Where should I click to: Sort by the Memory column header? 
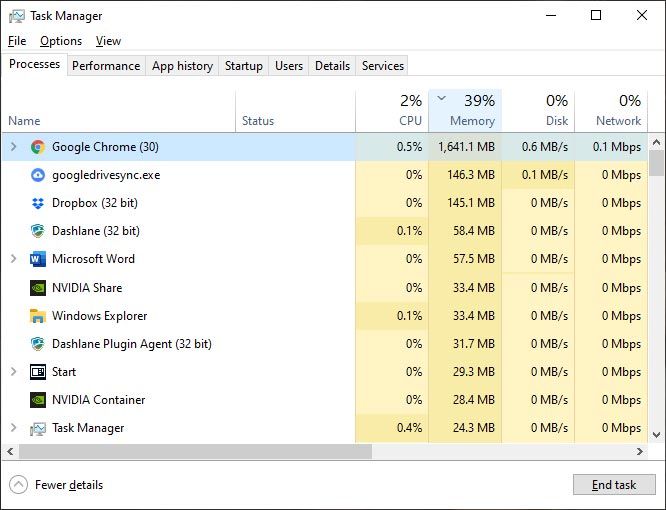click(465, 111)
